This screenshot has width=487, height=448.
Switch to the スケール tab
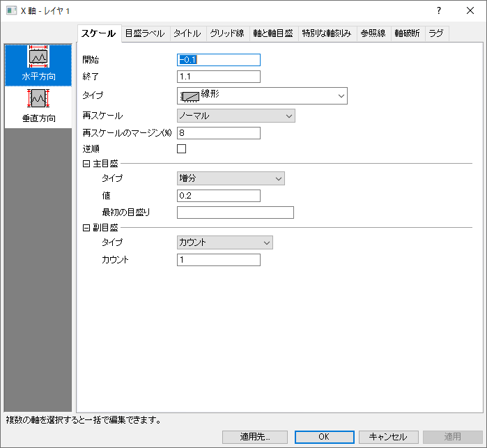coord(99,33)
